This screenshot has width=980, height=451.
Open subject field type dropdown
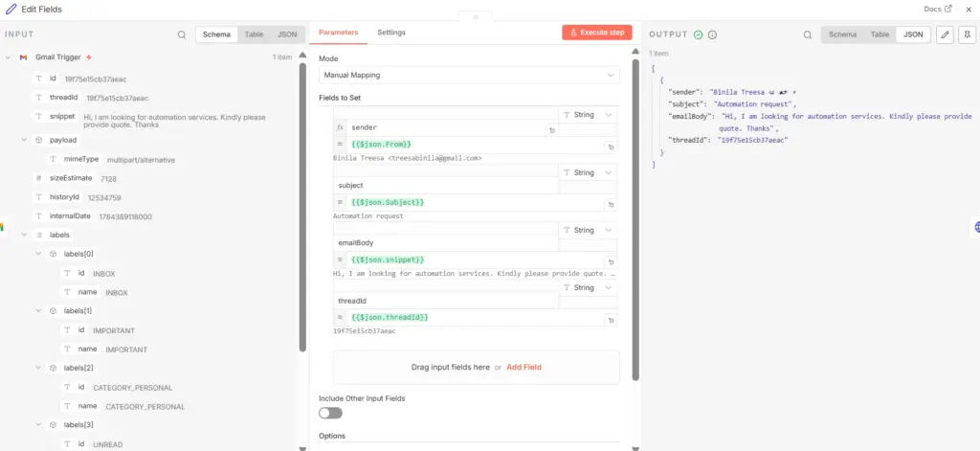coord(587,172)
